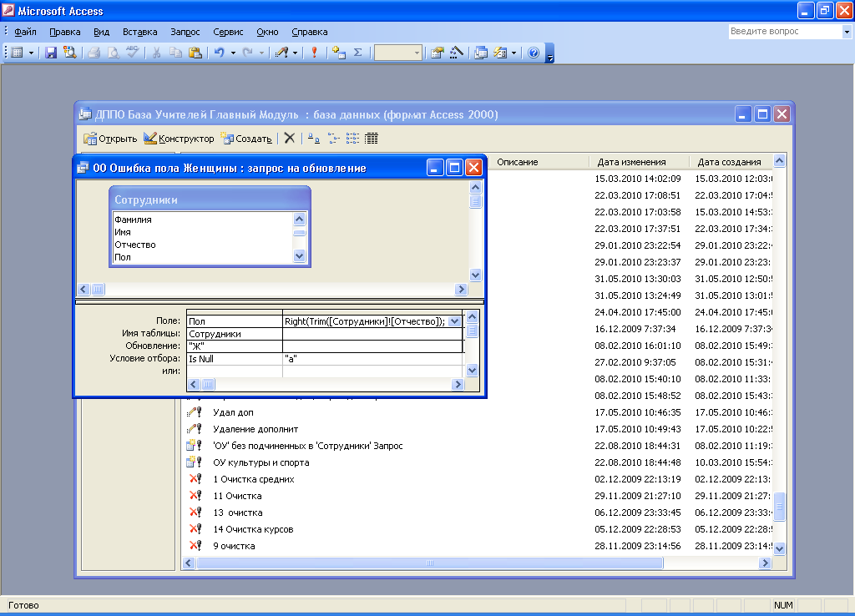Image resolution: width=855 pixels, height=616 pixels.
Task: Click the database list horizontal scrollbar thumb
Action: tap(430, 563)
